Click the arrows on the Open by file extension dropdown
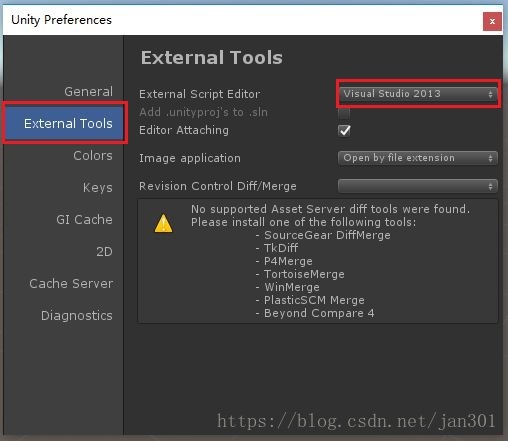Screen dimensions: 508x441 490,158
